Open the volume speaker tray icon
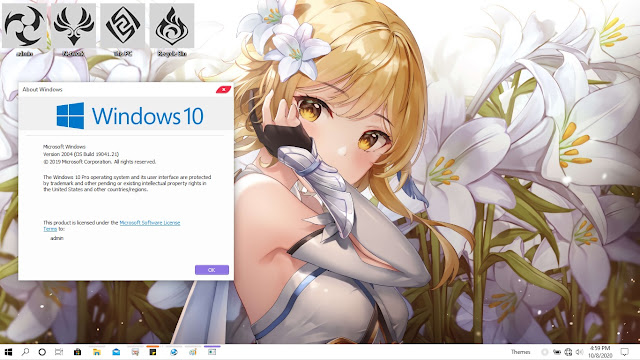This screenshot has height=360, width=640. [x=579, y=352]
